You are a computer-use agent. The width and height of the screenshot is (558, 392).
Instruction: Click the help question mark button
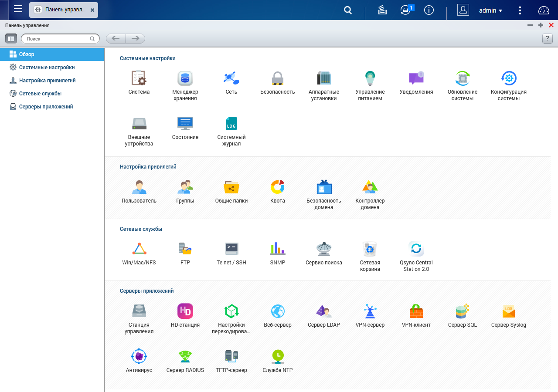pos(547,39)
